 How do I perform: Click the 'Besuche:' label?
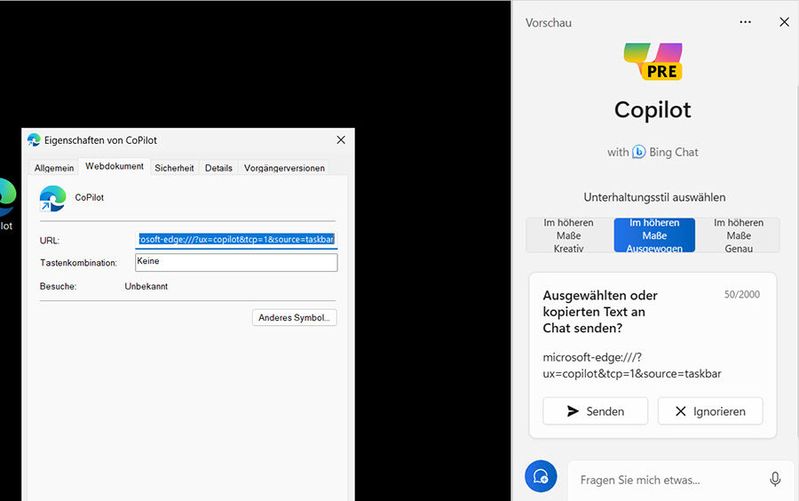click(58, 286)
